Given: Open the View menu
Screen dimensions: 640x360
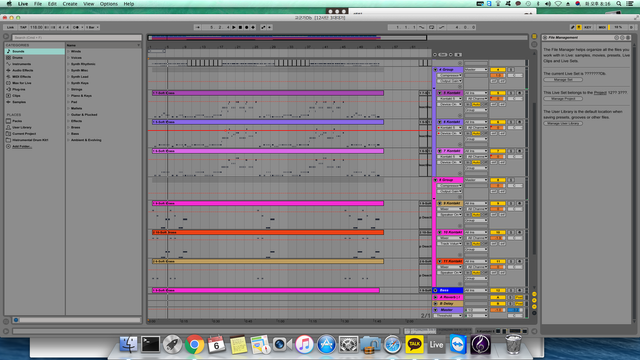Looking at the screenshot, I should 89,4.
